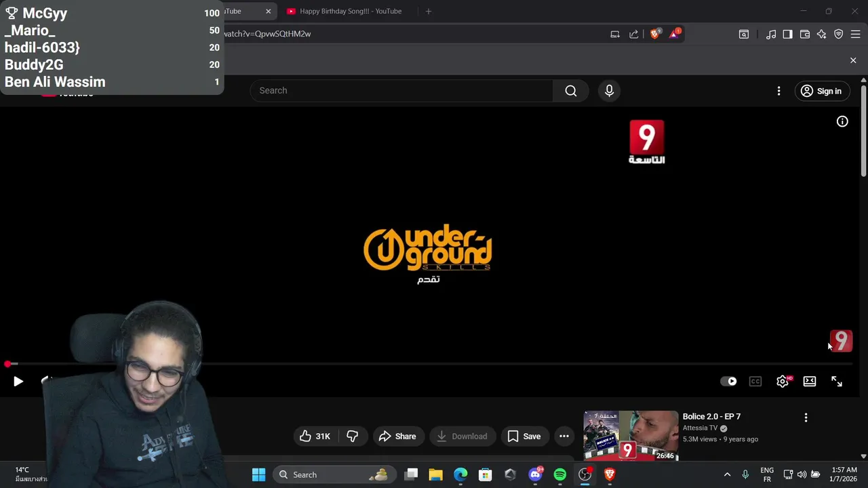Open Brave Rewards triangle icon
Viewport: 868px width, 488px height.
point(675,33)
